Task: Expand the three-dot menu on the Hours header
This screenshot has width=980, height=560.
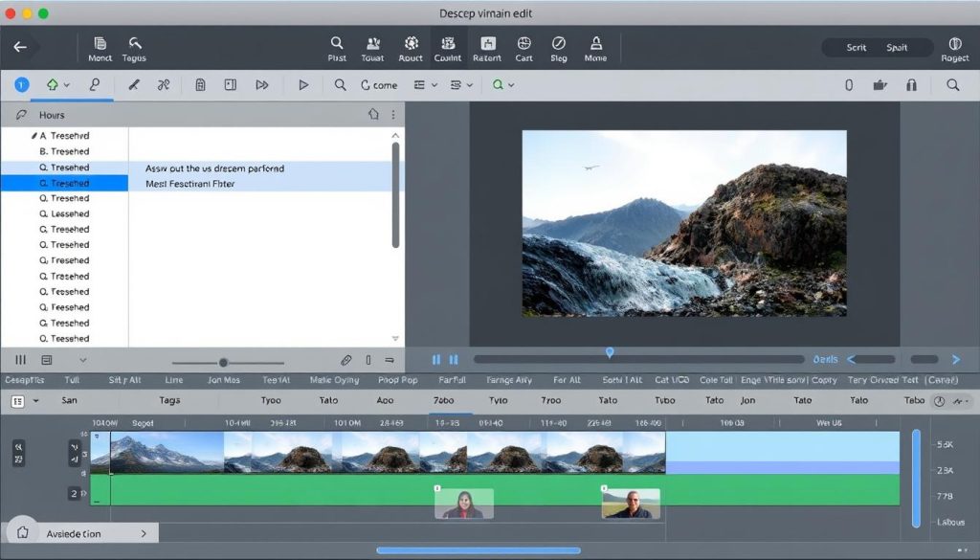Action: coord(395,115)
